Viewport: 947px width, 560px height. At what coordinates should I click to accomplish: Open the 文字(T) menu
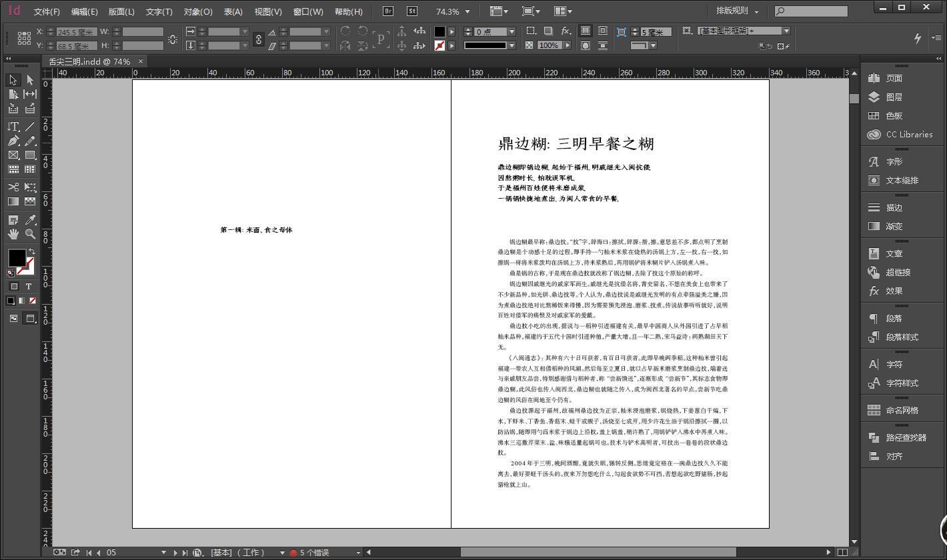coord(159,11)
